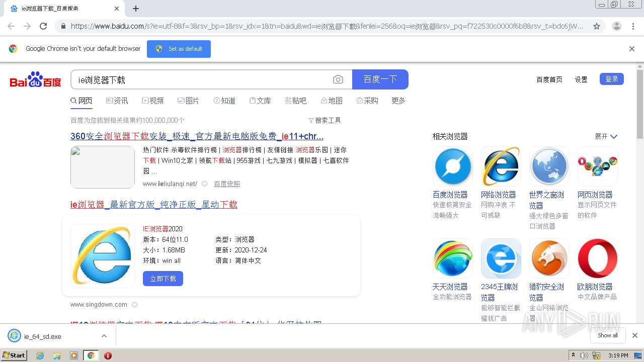Open 搜索工具 filter options

(x=325, y=120)
